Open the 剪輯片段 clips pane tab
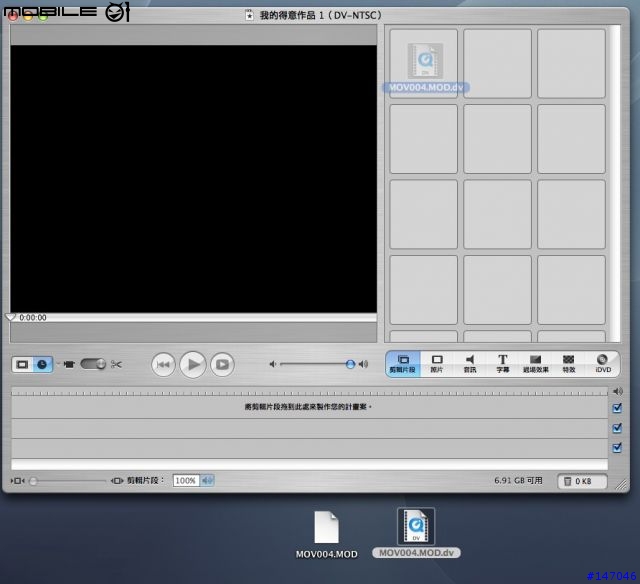The height and width of the screenshot is (584, 640). (403, 364)
